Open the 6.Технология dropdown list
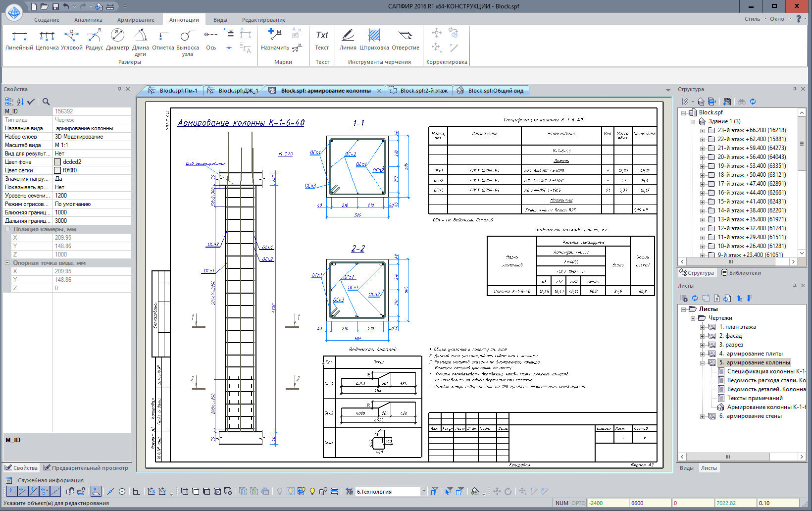The width and height of the screenshot is (812, 511). click(x=424, y=491)
